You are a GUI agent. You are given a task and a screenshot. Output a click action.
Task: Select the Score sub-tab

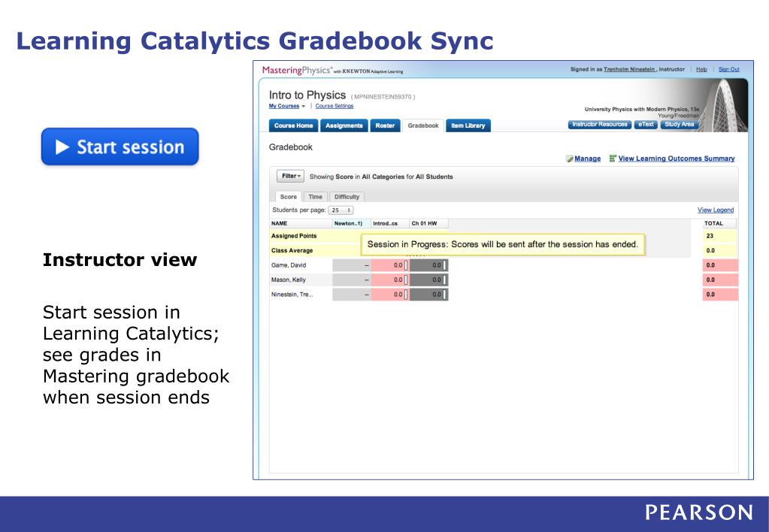pyautogui.click(x=289, y=197)
